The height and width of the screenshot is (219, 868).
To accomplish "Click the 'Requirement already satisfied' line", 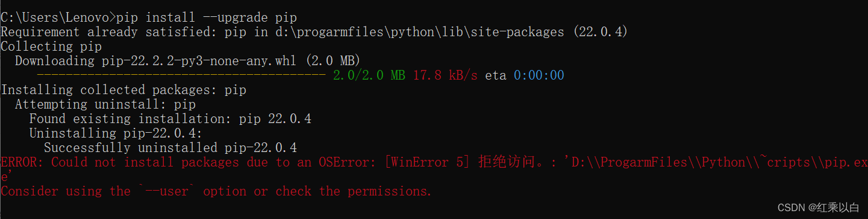I will (x=314, y=32).
